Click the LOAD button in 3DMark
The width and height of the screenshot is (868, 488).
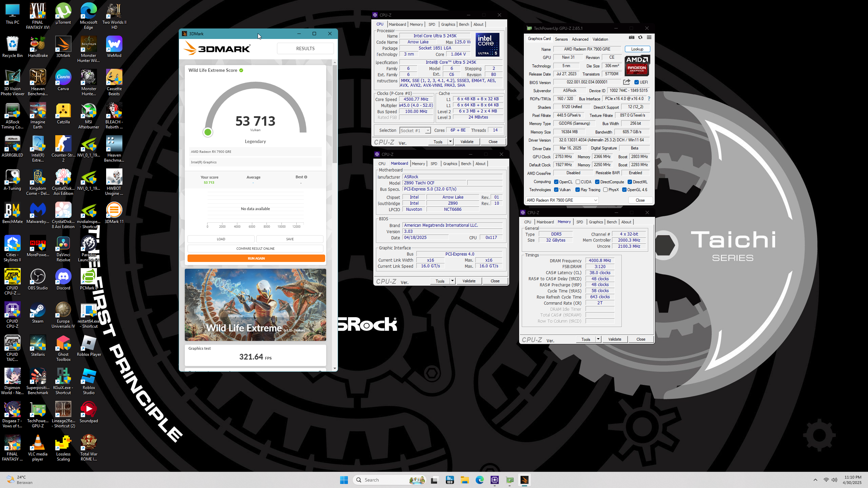221,239
